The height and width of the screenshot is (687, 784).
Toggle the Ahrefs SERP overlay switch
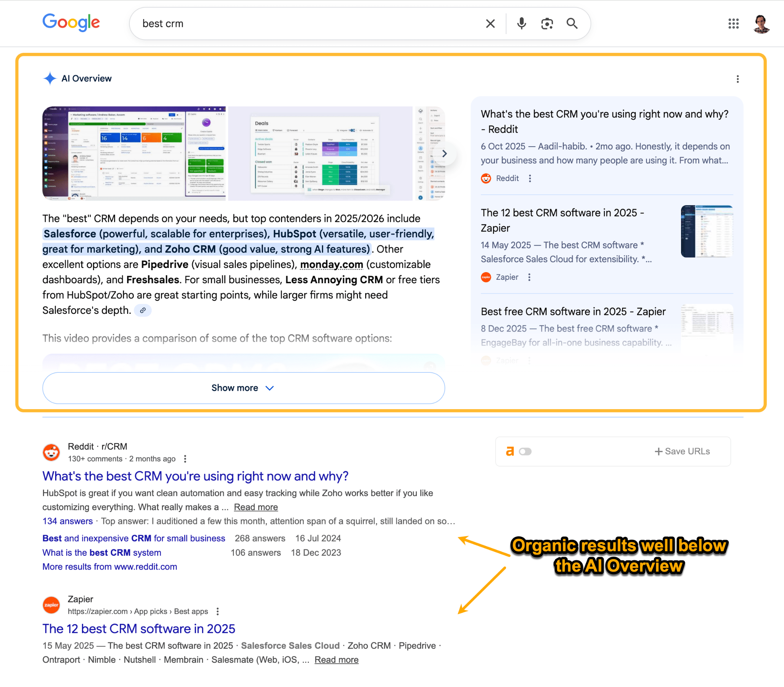click(525, 451)
